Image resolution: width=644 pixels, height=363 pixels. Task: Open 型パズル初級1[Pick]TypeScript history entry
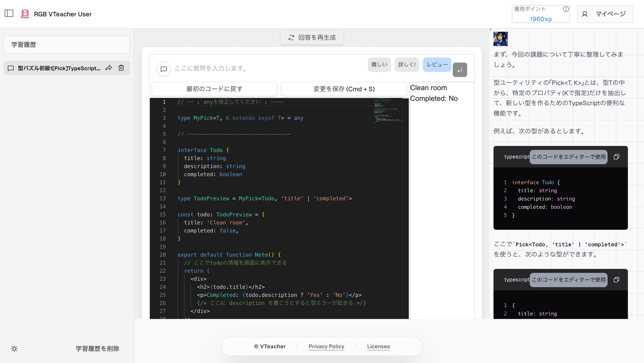click(59, 68)
